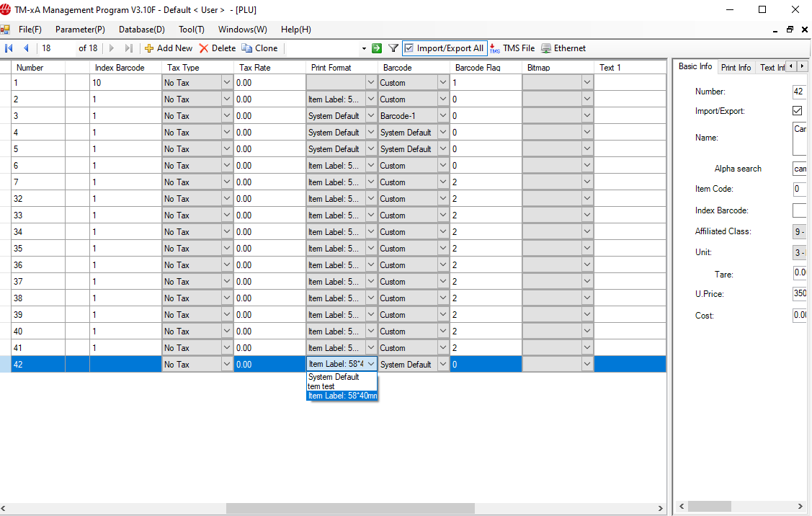Click the red Delete X icon

tap(204, 48)
